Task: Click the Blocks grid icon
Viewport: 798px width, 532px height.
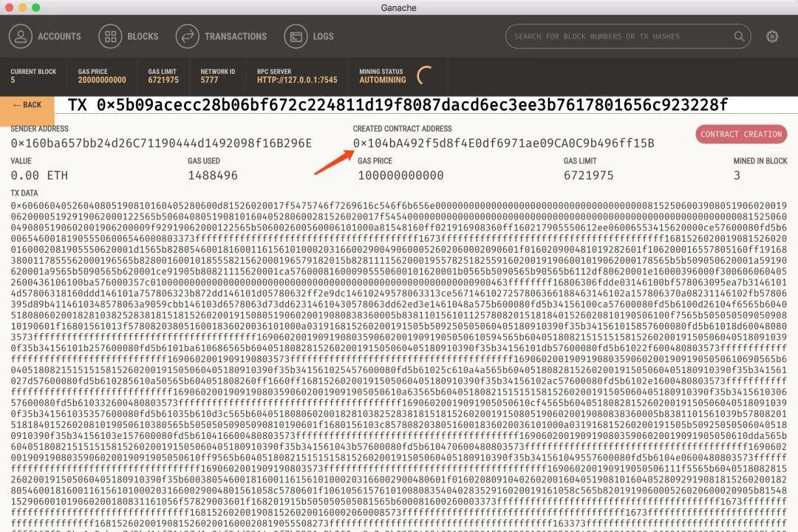Action: pos(110,36)
